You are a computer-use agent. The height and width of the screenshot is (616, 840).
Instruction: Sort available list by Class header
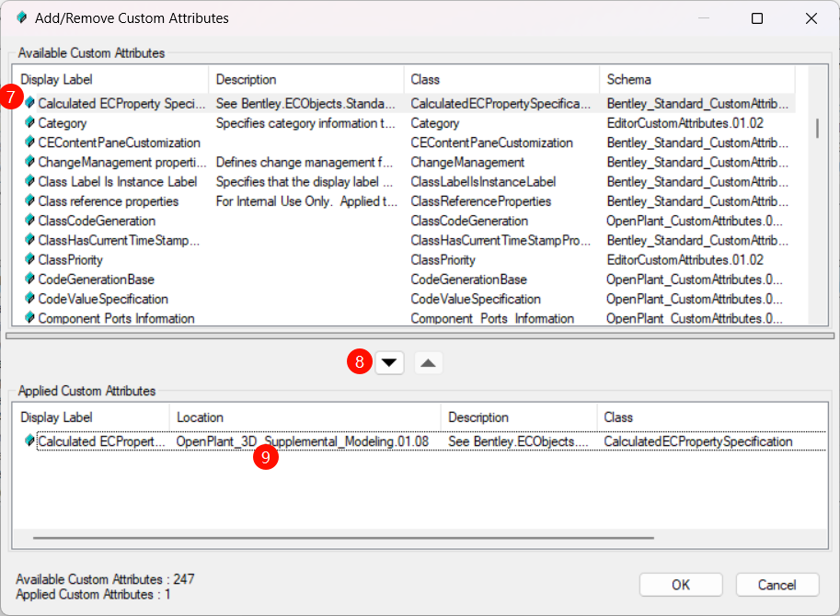coord(501,79)
